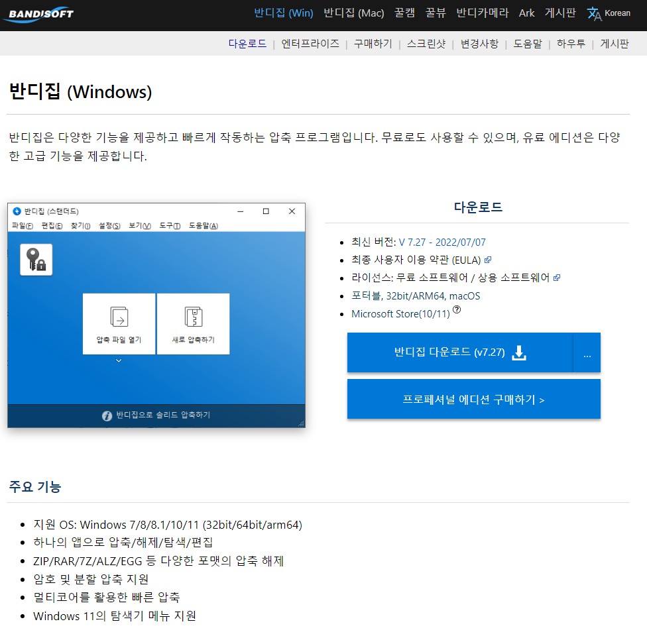The width and height of the screenshot is (647, 644).
Task: Expand the chevron below open archive tile
Action: click(x=119, y=360)
